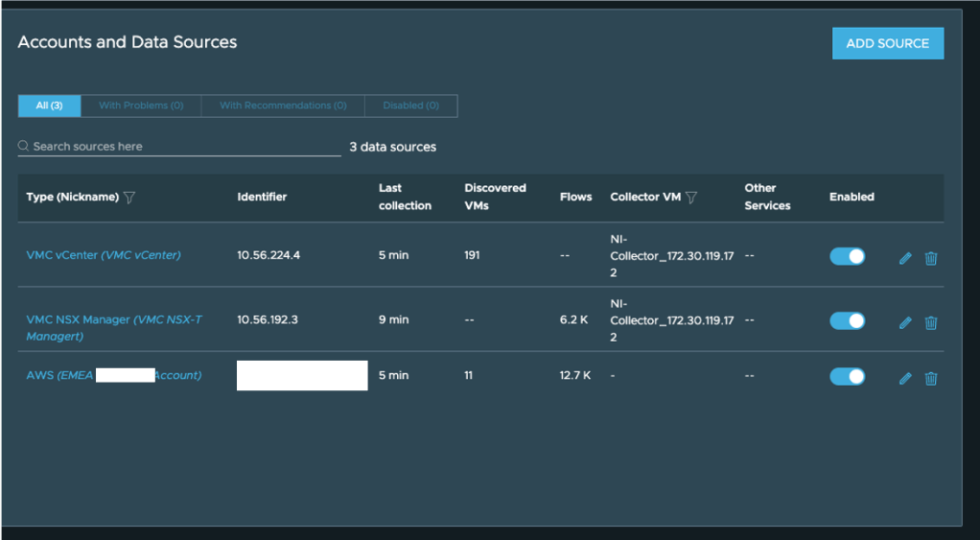The width and height of the screenshot is (980, 540).
Task: Delete the AWS data source
Action: click(x=931, y=378)
